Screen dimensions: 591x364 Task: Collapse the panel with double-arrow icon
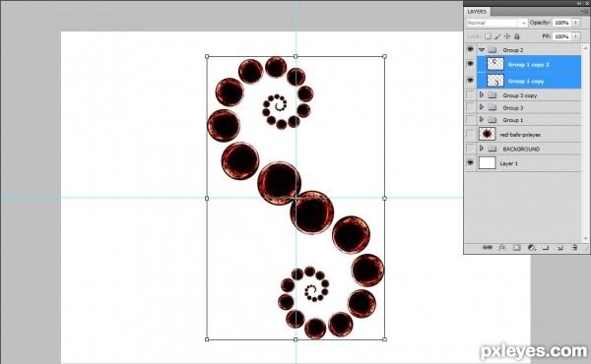[580, 3]
